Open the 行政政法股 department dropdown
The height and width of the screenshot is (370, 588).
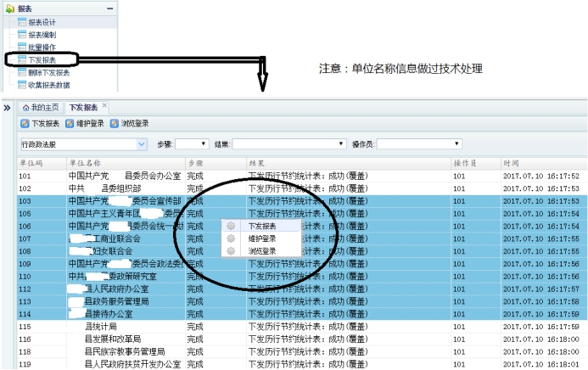(141, 145)
